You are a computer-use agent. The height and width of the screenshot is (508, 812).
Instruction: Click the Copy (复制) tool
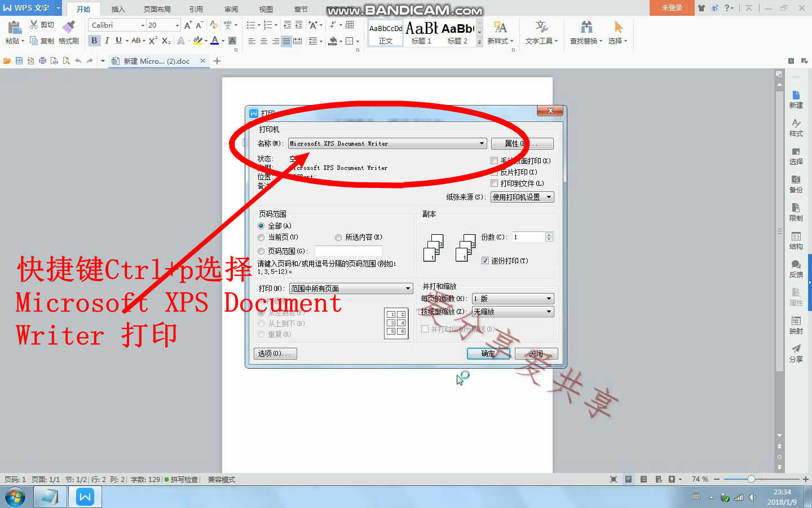click(42, 41)
